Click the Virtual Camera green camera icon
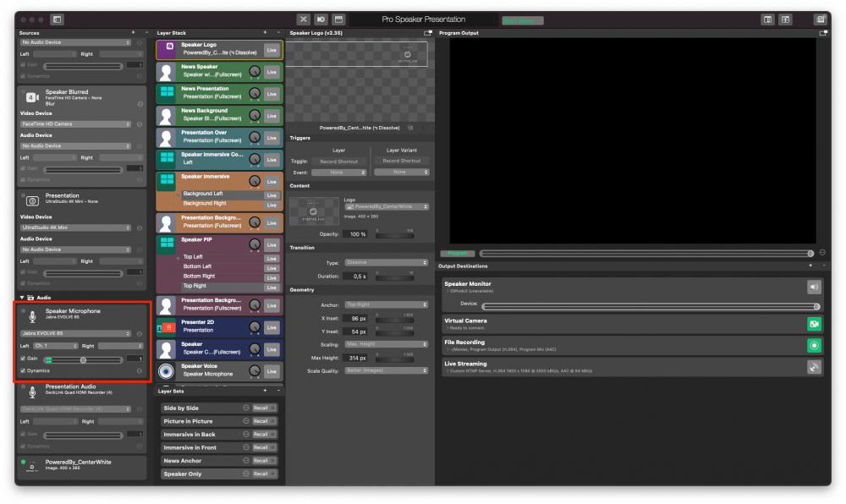846x504 pixels. [814, 324]
